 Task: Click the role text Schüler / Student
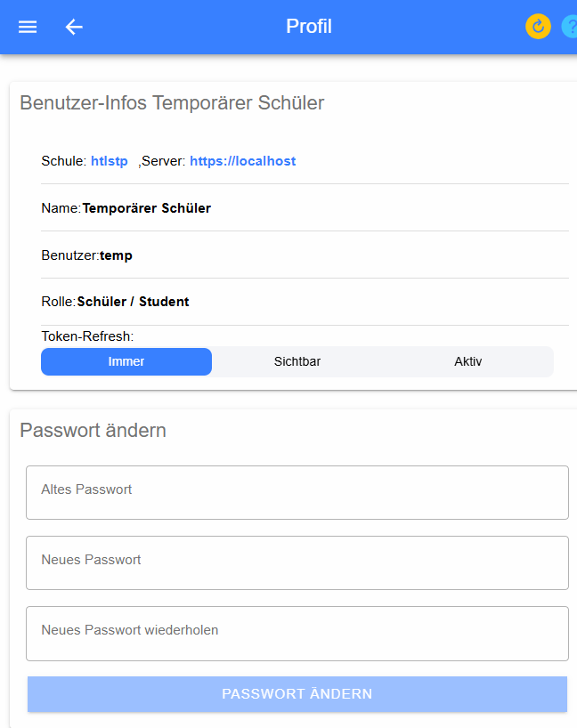pyautogui.click(x=134, y=302)
